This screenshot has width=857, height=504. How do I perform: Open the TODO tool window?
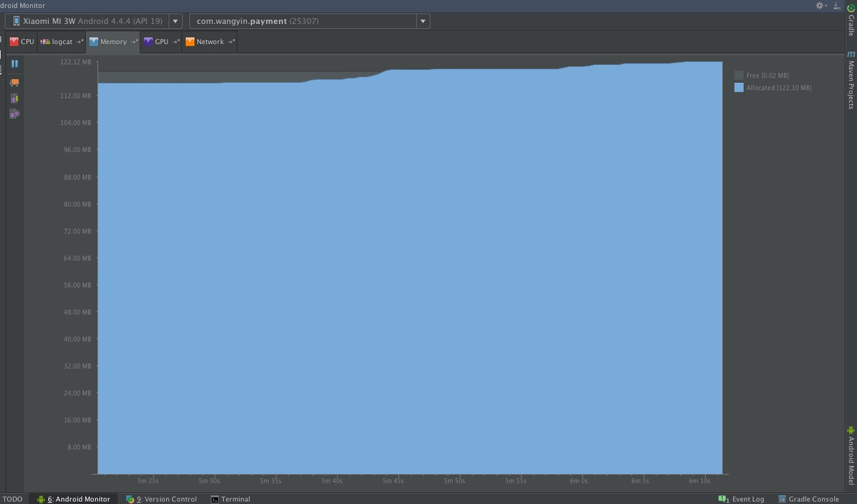[x=12, y=499]
